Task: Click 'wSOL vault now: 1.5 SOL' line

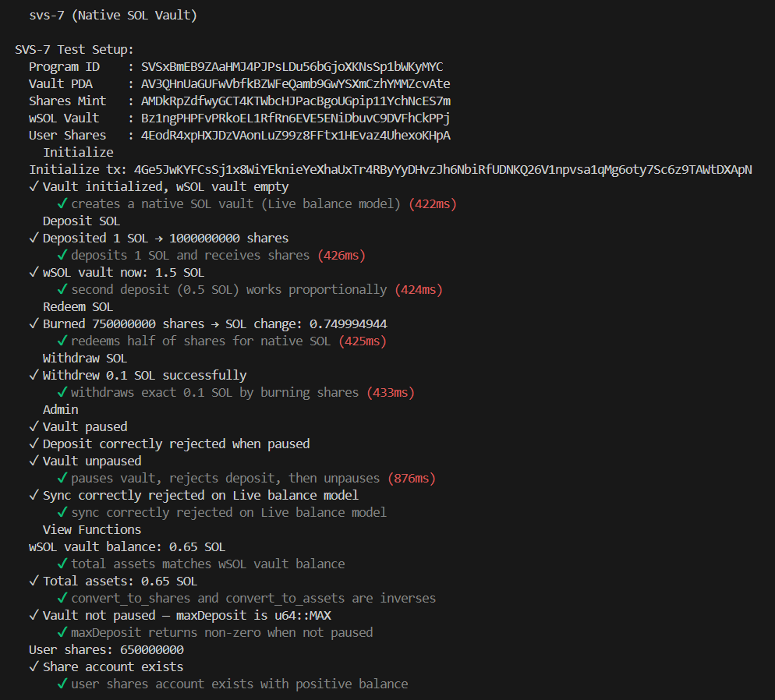Action: pyautogui.click(x=123, y=273)
